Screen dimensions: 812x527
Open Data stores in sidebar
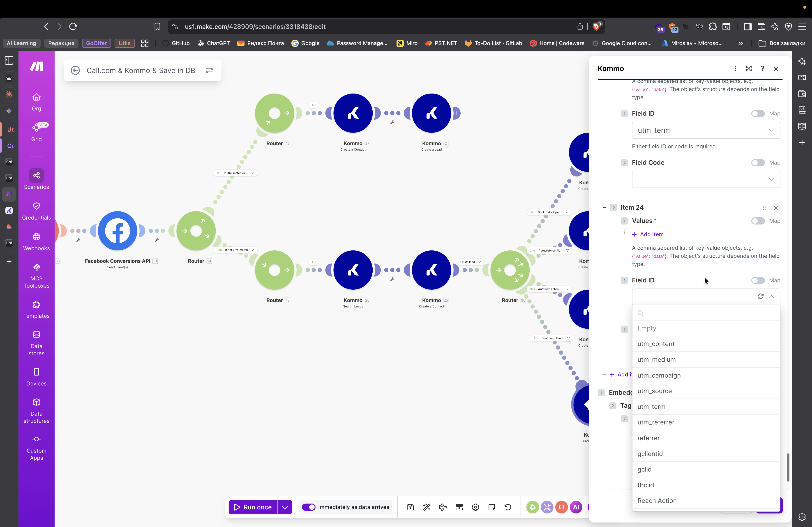36,343
